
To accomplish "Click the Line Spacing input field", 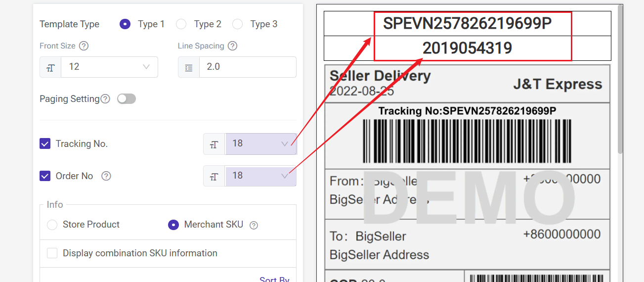I will (247, 67).
